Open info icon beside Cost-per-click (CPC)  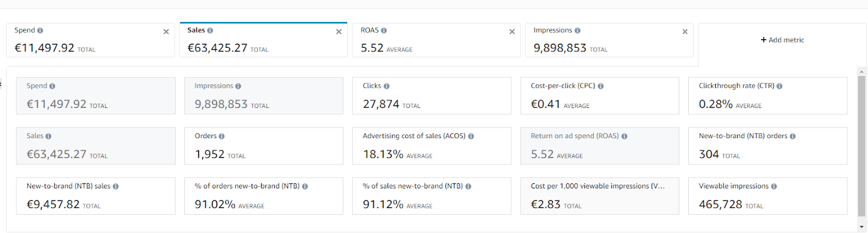[x=601, y=86]
